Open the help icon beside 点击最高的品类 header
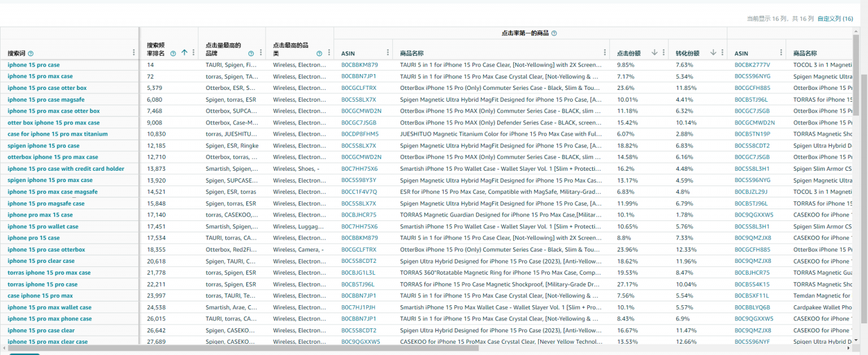 (319, 53)
